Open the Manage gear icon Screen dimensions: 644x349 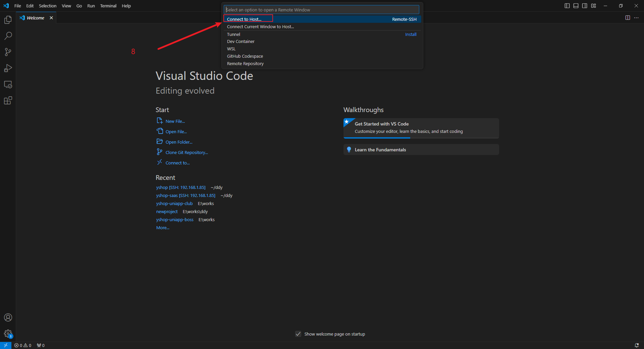[8, 334]
